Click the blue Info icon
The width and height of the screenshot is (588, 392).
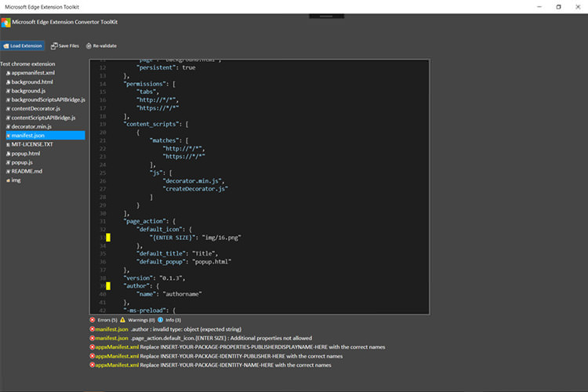[x=161, y=320]
